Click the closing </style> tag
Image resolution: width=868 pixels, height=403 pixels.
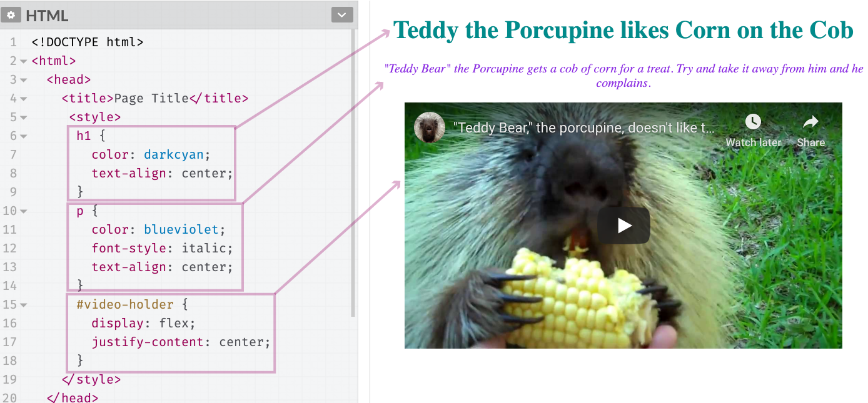coord(91,379)
